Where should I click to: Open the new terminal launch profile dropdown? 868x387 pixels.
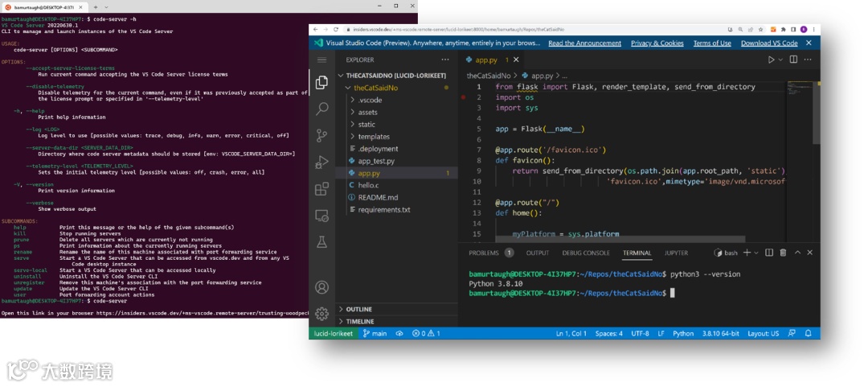pyautogui.click(x=755, y=253)
